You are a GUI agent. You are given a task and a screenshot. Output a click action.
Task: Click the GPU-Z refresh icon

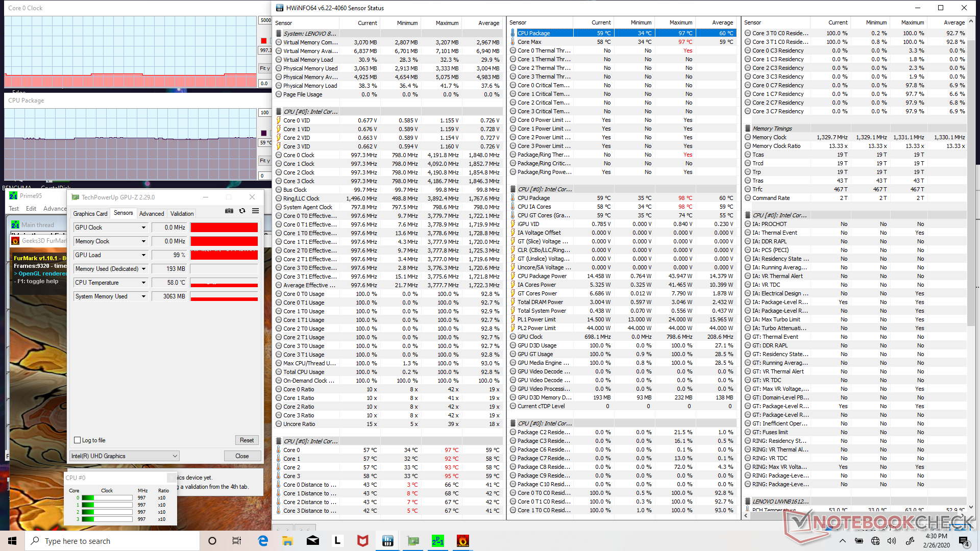(242, 211)
